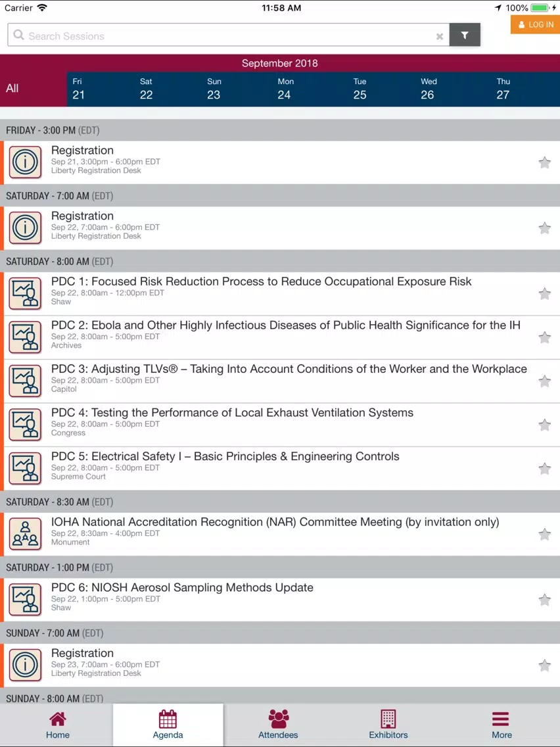Tap the SATURDAY - 8:30 AM section header
Image resolution: width=560 pixels, height=747 pixels.
coord(280,502)
